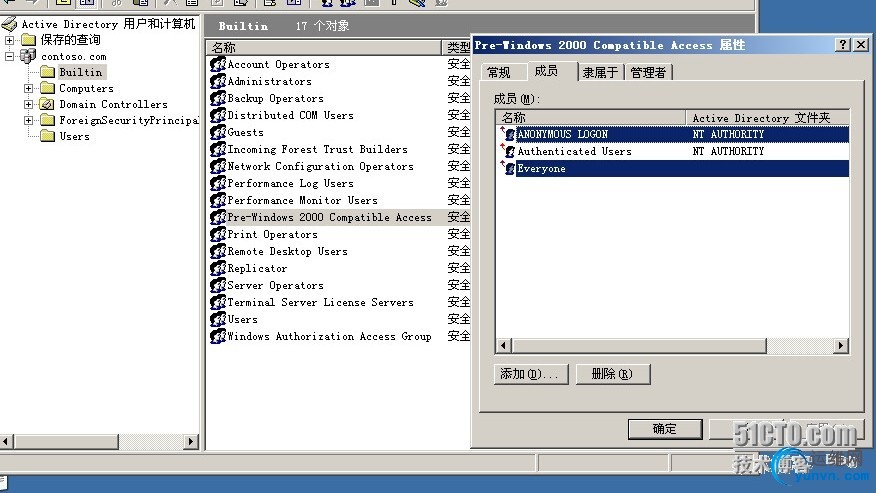Viewport: 876px width, 493px height.
Task: Click the tree pane scroll right arrow
Action: tap(191, 442)
